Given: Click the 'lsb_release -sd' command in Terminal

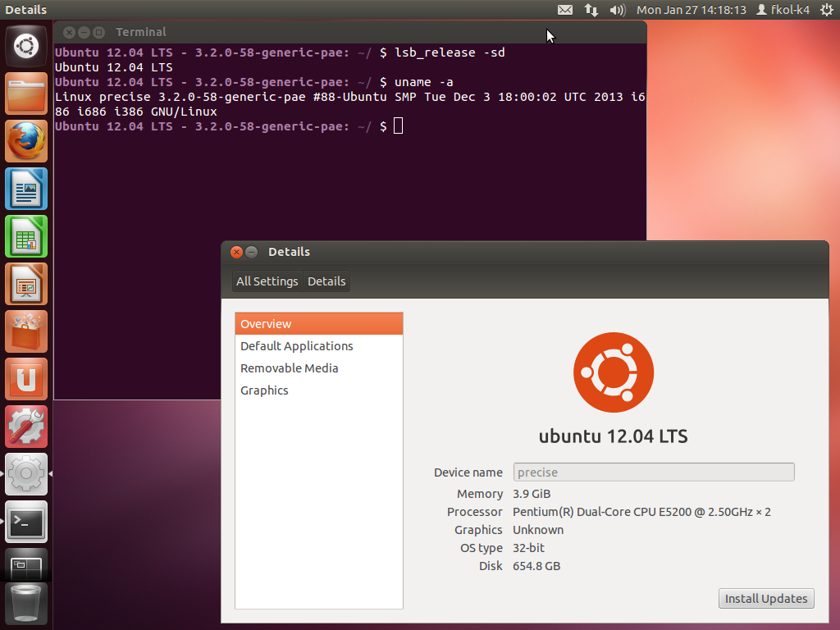Looking at the screenshot, I should [450, 52].
